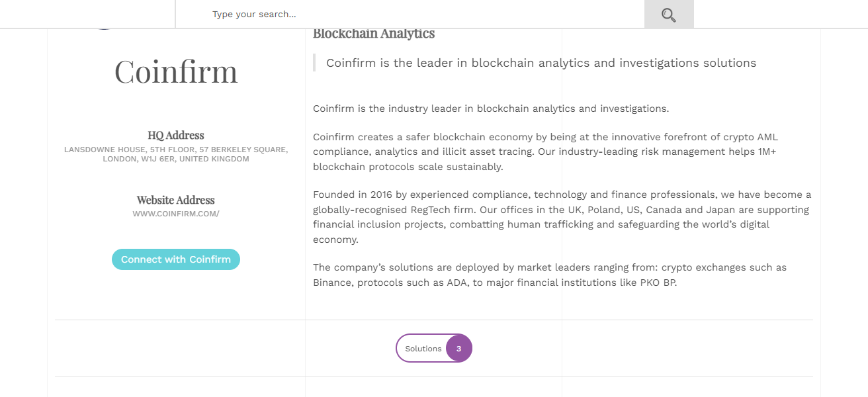Click the Website Address label
The width and height of the screenshot is (868, 397).
[x=176, y=200]
